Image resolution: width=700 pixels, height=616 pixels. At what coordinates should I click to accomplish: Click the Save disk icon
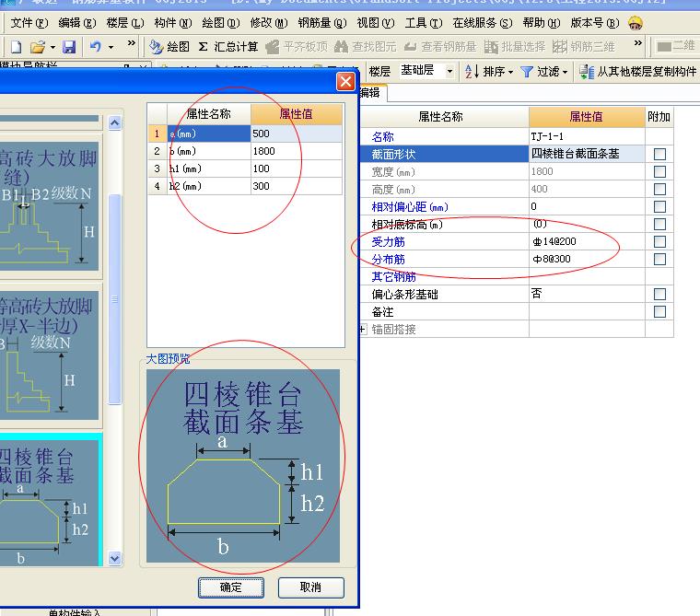[68, 46]
